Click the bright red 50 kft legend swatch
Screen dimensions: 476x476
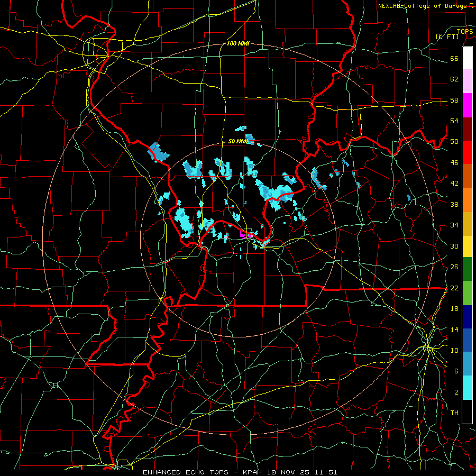click(467, 152)
